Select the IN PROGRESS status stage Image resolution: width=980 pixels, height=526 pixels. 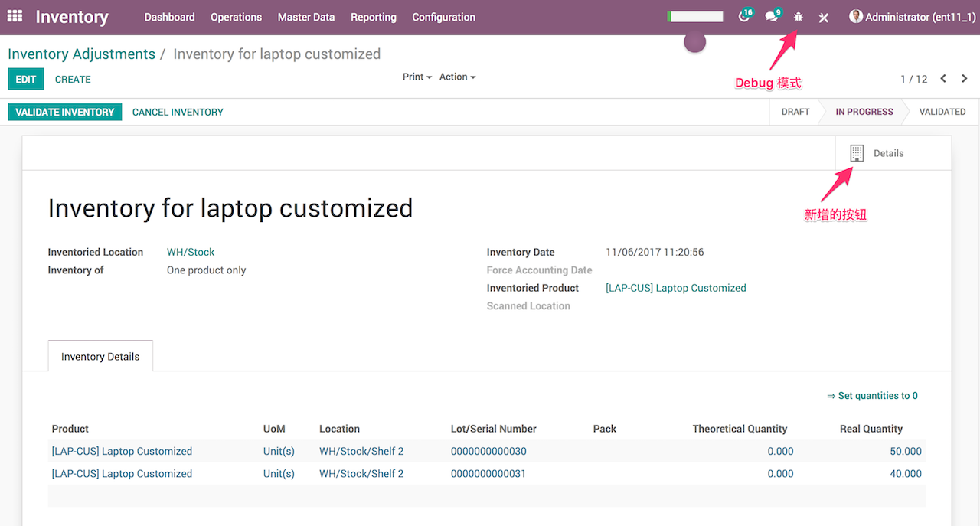[x=864, y=111]
